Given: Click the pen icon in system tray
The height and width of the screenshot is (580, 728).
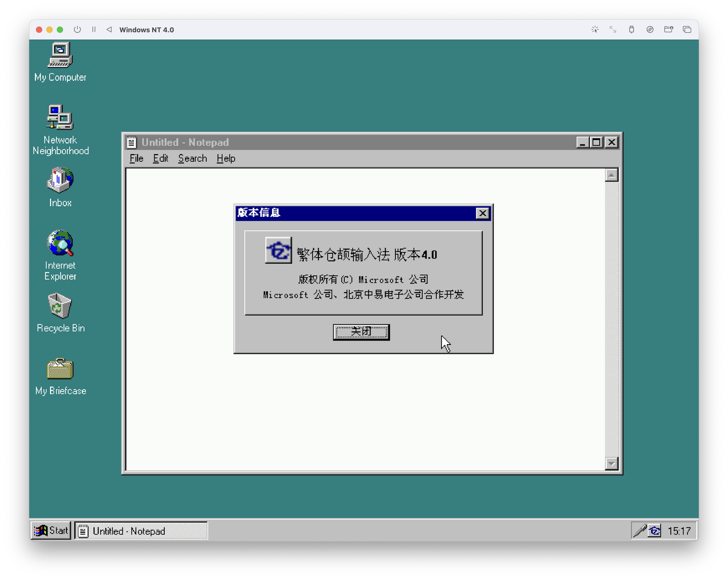Looking at the screenshot, I should coord(640,530).
